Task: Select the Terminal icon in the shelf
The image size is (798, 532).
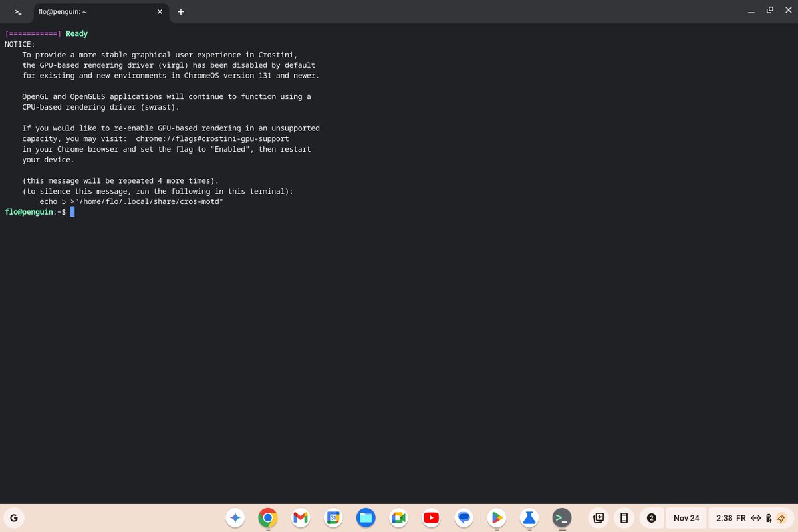Action: [x=561, y=518]
